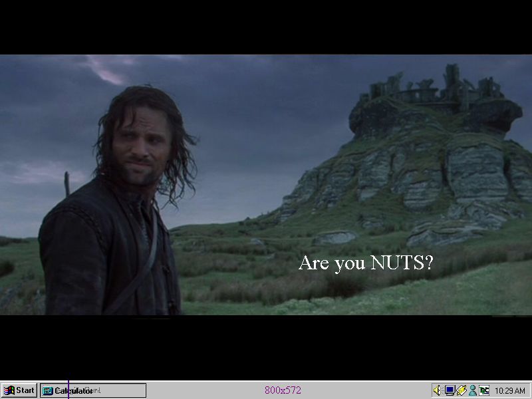
Task: Open the volume speaker tray icon
Action: pyautogui.click(x=438, y=390)
